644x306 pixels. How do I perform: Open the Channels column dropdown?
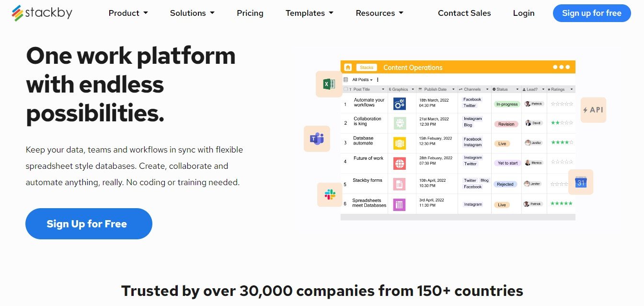[x=487, y=89]
